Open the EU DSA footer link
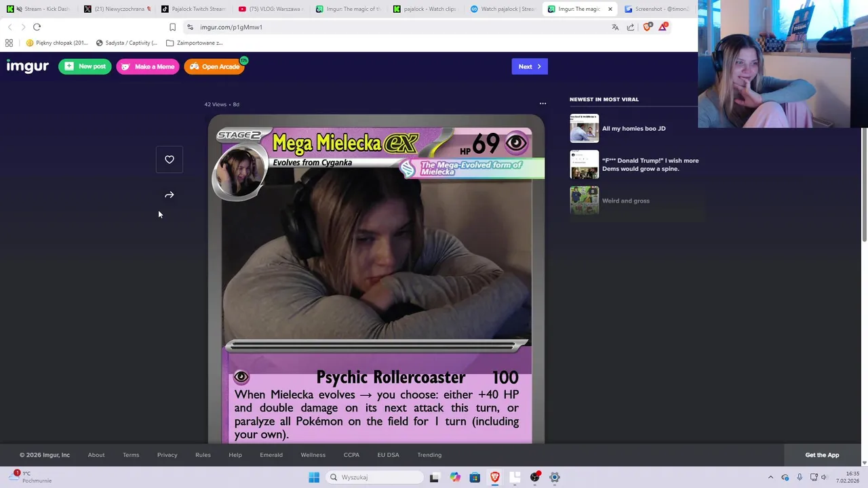The image size is (868, 488). click(389, 455)
